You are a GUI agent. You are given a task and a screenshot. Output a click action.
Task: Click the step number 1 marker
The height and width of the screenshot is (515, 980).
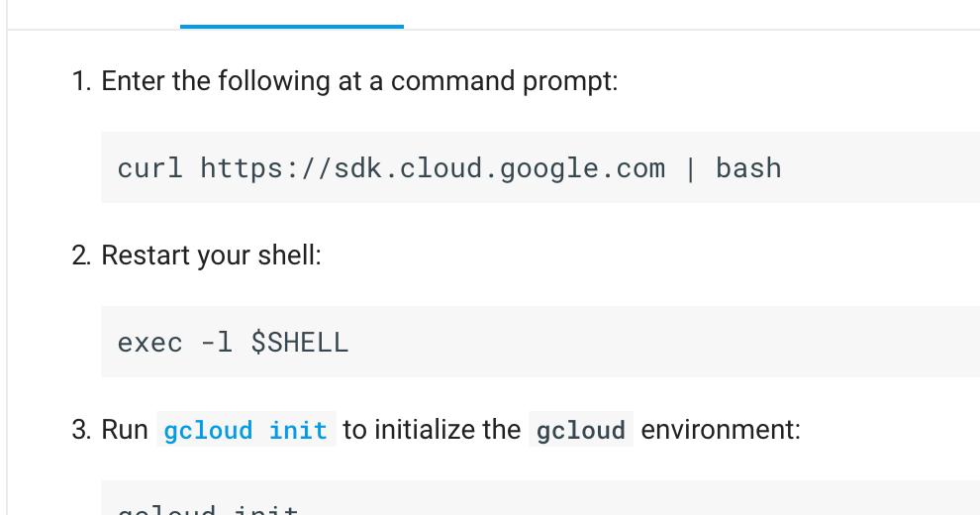(82, 81)
